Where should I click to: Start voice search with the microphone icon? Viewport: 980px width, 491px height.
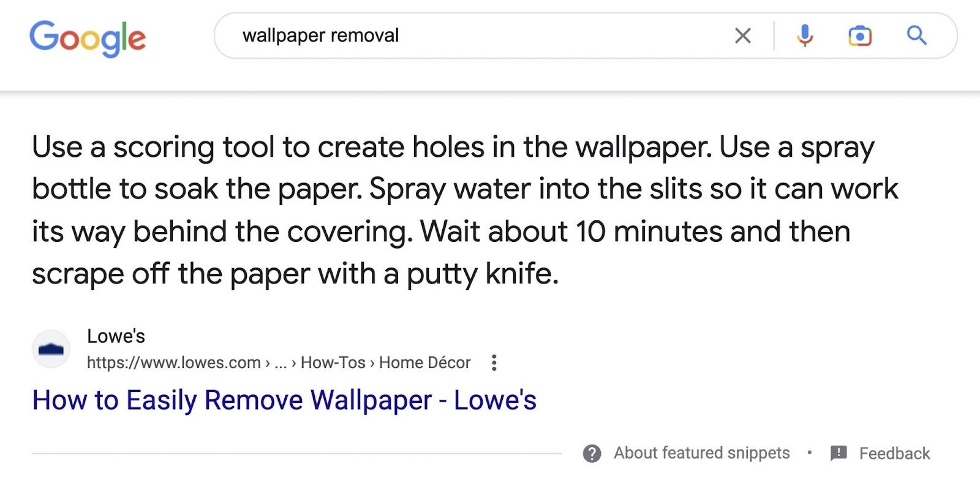(805, 36)
